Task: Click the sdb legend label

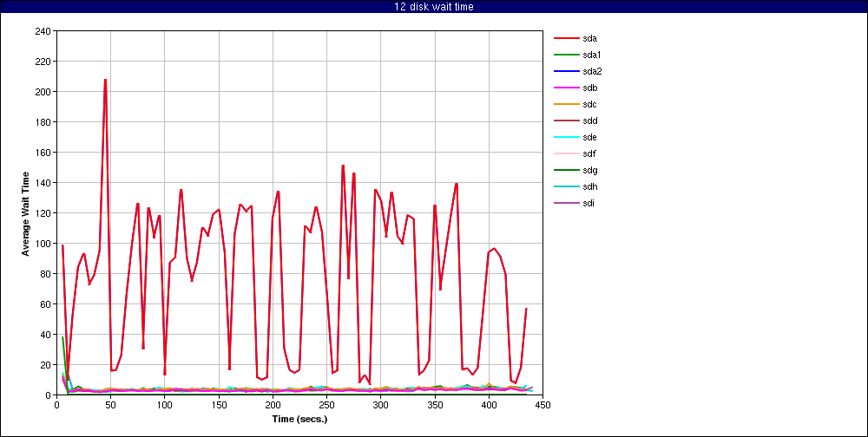Action: [589, 88]
